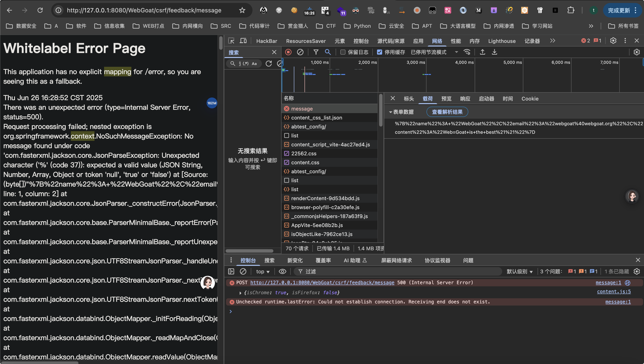The height and width of the screenshot is (364, 644).
Task: Show more DevTools tabs chevron
Action: pos(553,41)
